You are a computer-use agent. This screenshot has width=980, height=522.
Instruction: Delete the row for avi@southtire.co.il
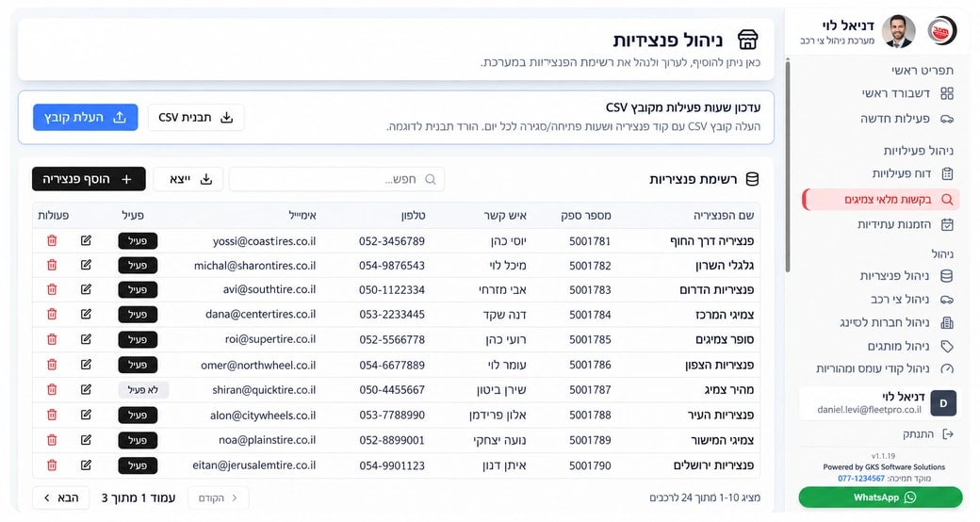pos(52,289)
